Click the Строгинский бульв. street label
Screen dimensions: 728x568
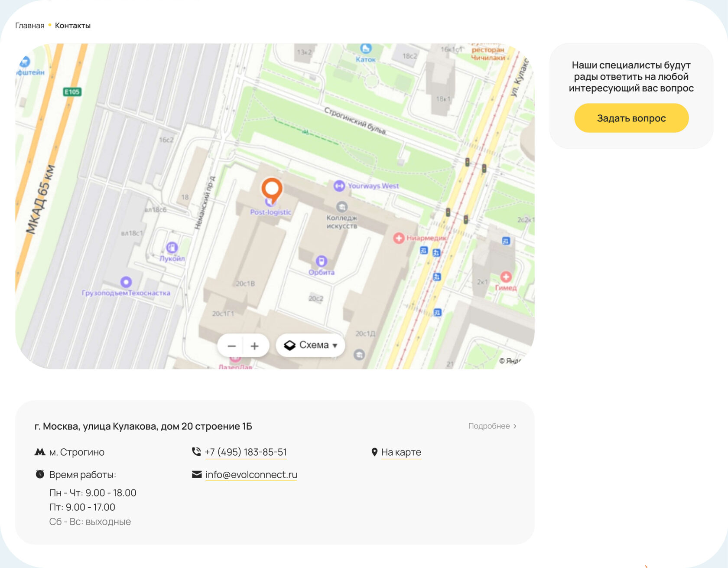click(x=355, y=121)
